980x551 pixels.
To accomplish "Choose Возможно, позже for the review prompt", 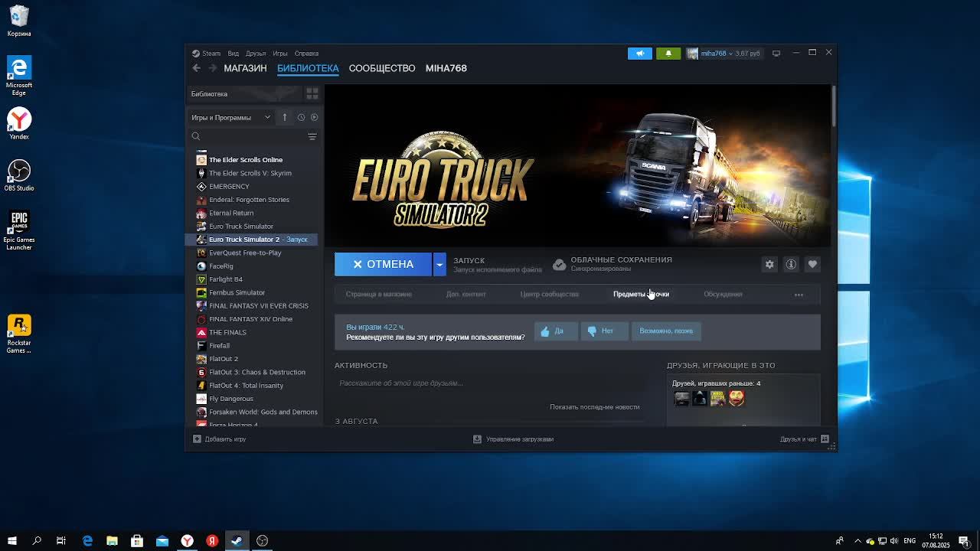I will pyautogui.click(x=666, y=331).
